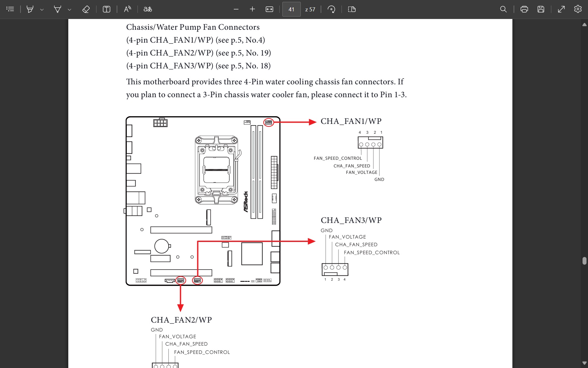The image size is (588, 368).
Task: Search within the PDF document
Action: click(503, 9)
